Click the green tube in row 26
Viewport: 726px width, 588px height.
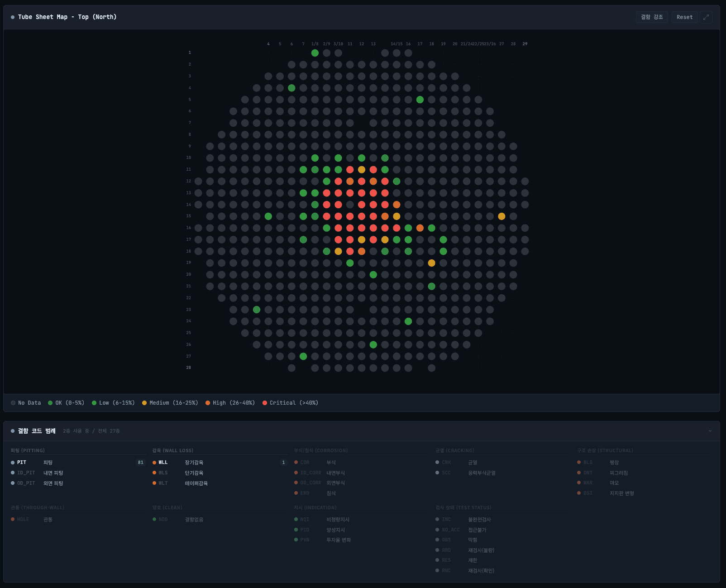coord(373,344)
